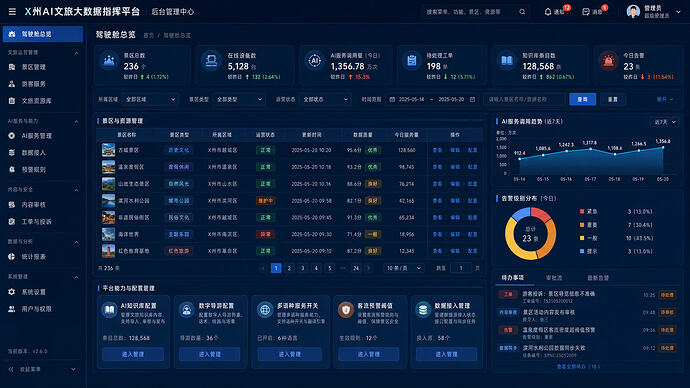Viewport: 690px width, 388px height.
Task: Open the 景区类型 dropdown filter
Action: click(239, 99)
